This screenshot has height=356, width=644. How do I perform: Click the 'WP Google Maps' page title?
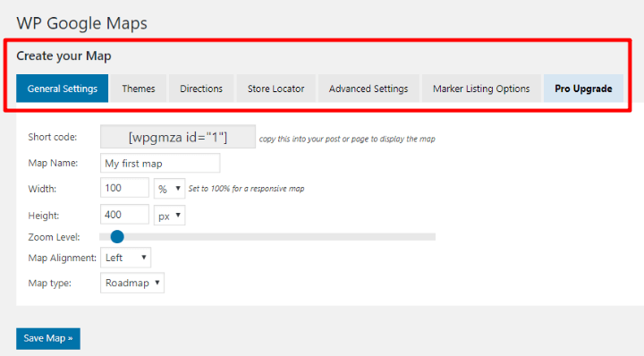pyautogui.click(x=81, y=23)
